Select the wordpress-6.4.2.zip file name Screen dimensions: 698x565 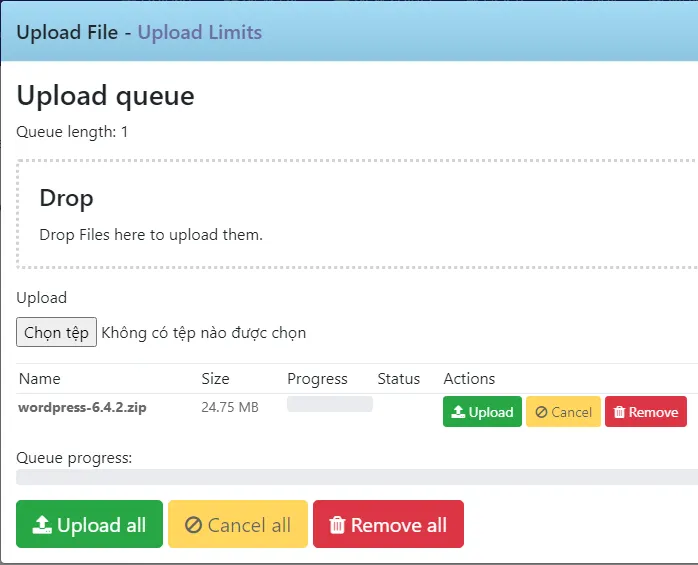tap(82, 408)
